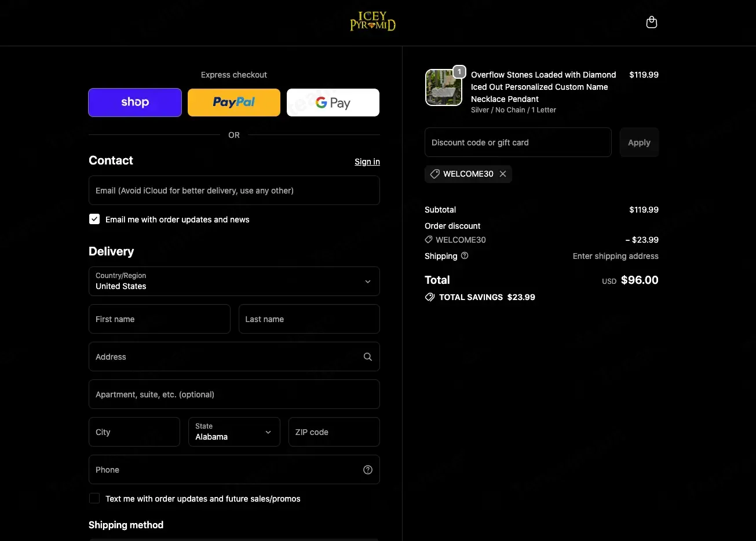This screenshot has width=756, height=541.
Task: Click the Icey Pyramid logo
Action: 372,21
